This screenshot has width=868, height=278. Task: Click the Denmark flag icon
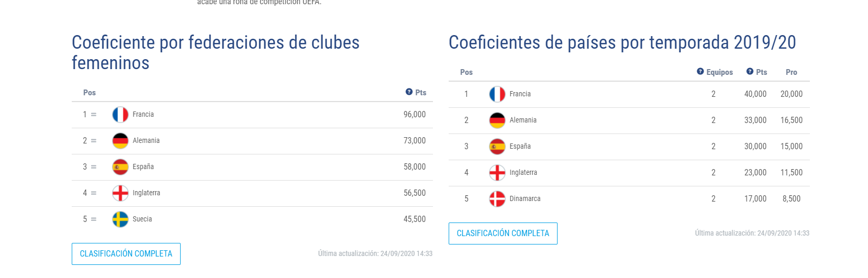tap(497, 199)
